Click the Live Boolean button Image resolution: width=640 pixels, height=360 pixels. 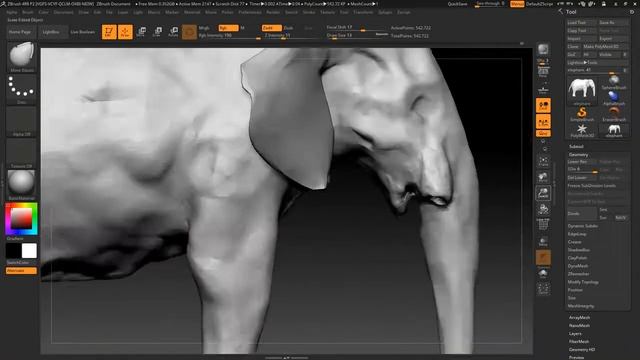click(x=82, y=32)
